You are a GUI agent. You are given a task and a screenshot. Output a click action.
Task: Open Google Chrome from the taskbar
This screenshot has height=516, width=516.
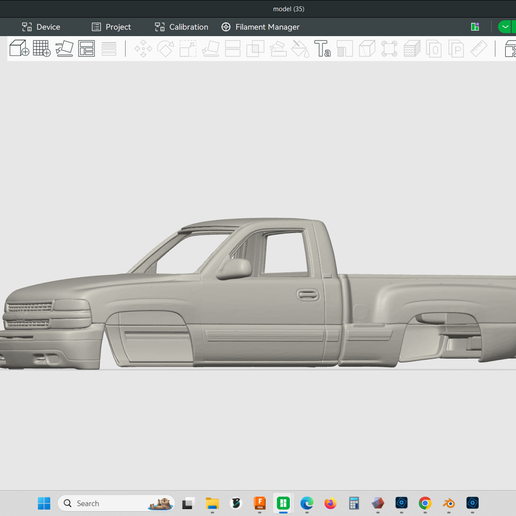click(x=425, y=503)
